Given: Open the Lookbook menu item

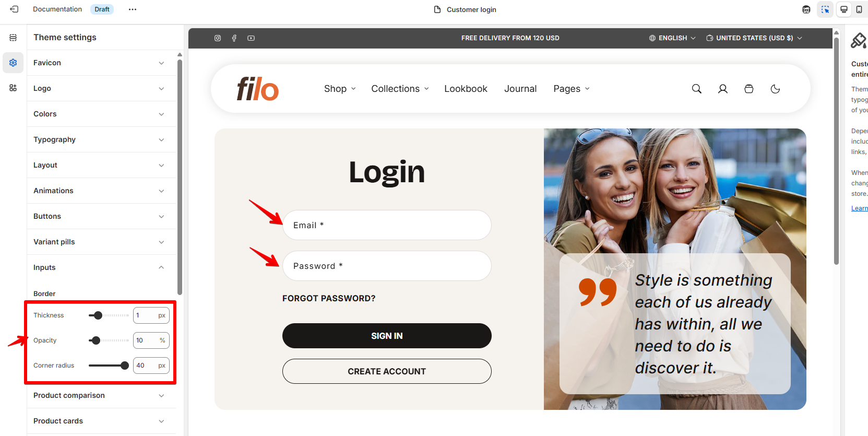Looking at the screenshot, I should click(466, 89).
